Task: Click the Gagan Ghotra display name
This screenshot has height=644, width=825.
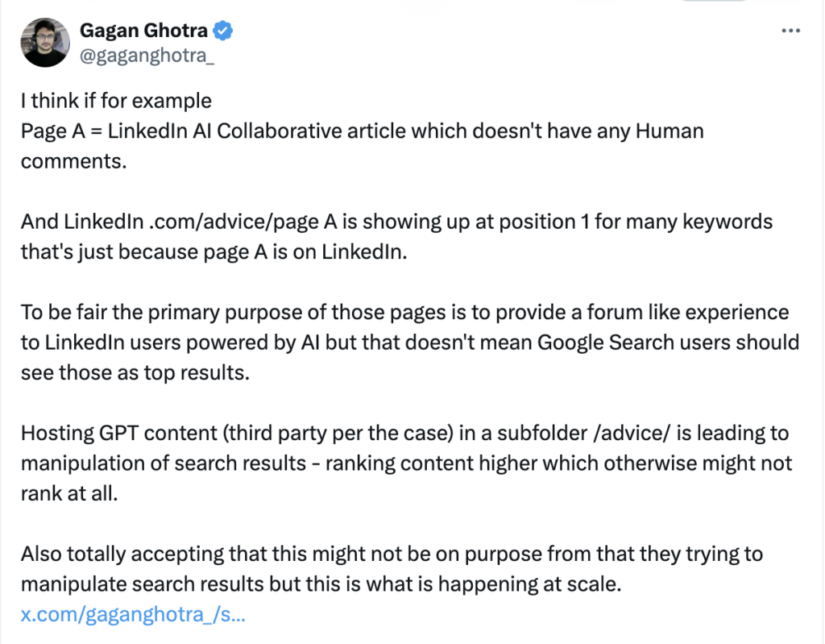Action: click(143, 31)
